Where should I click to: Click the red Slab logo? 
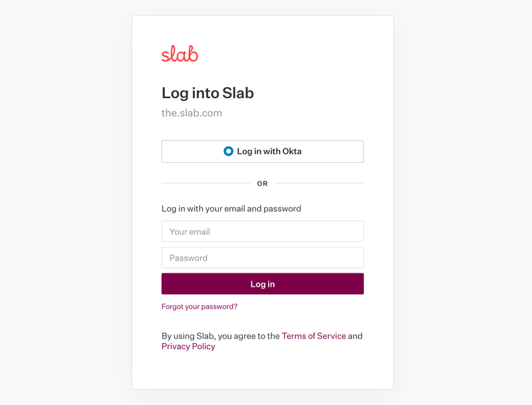(x=180, y=54)
